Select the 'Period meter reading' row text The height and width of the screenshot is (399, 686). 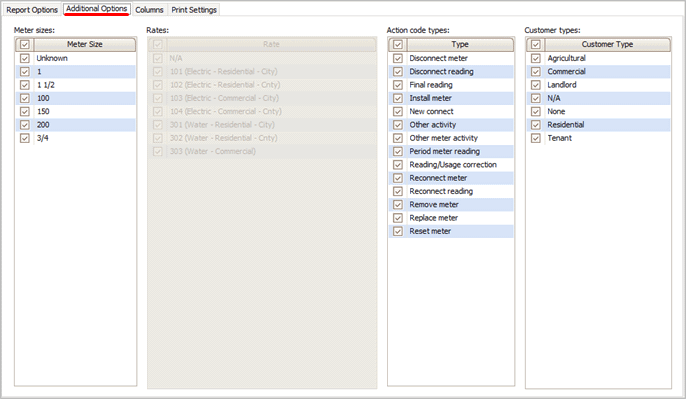444,151
